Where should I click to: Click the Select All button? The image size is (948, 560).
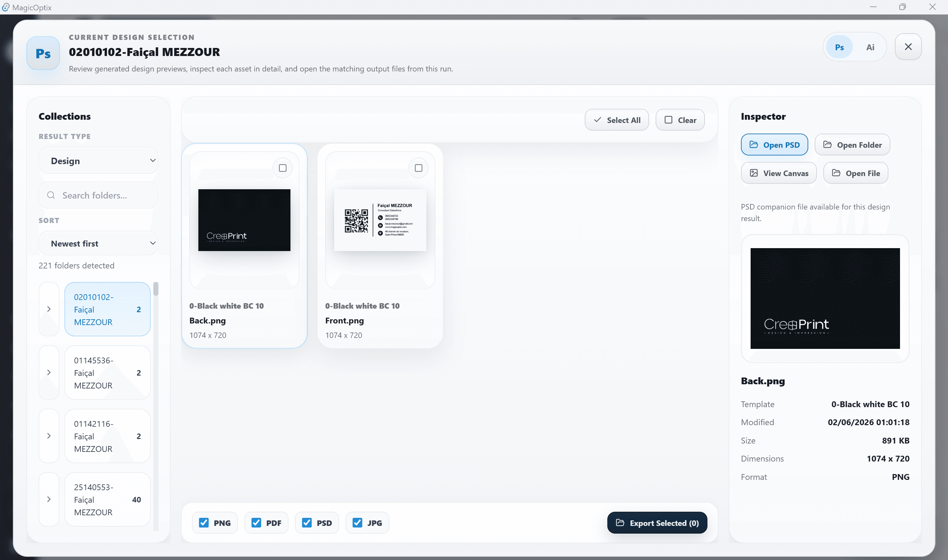pos(617,120)
